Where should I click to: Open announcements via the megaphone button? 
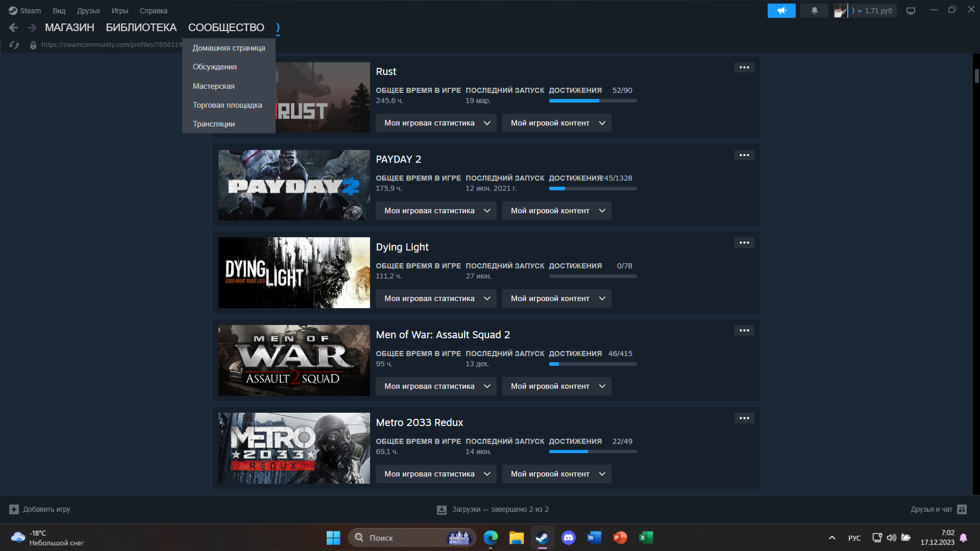[x=781, y=11]
